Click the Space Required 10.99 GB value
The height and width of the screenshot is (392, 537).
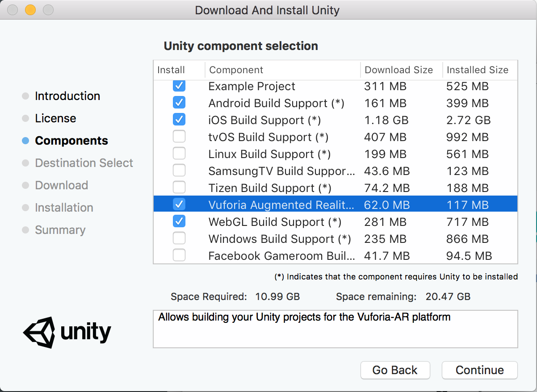click(x=277, y=296)
